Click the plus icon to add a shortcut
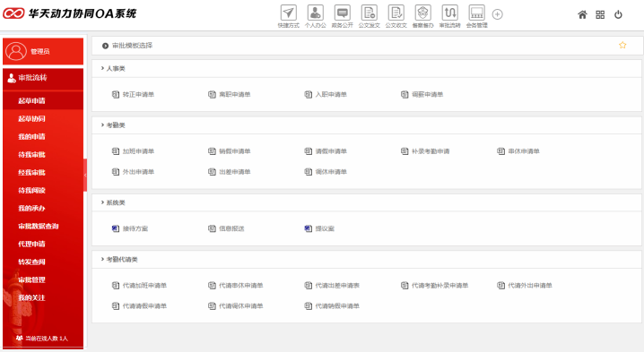 coord(498,14)
